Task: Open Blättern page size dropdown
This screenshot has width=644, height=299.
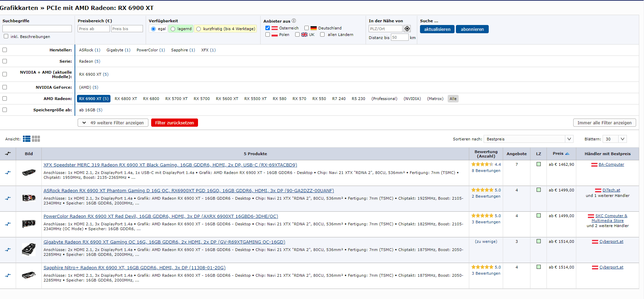Action: (x=615, y=139)
